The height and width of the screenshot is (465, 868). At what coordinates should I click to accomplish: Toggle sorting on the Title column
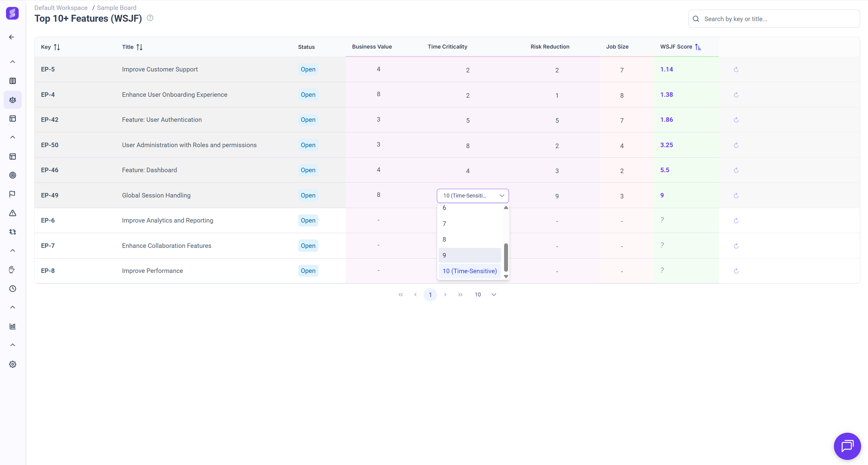[x=140, y=47]
